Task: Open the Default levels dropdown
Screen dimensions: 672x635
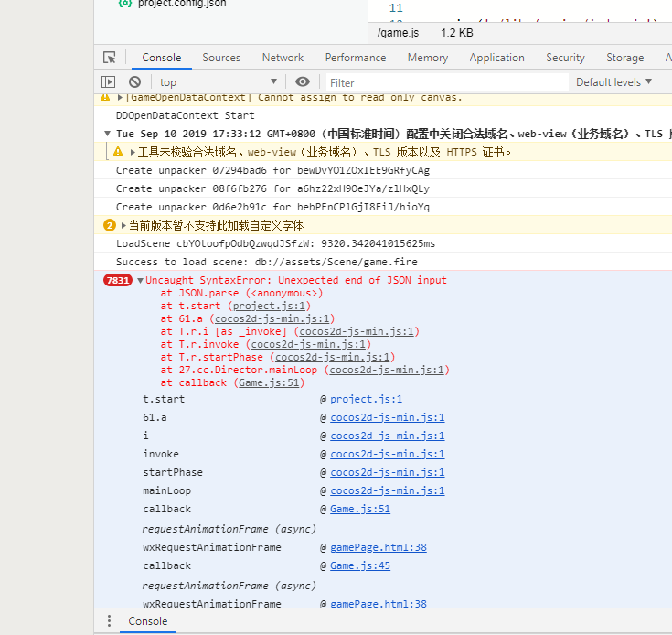Action: point(613,82)
